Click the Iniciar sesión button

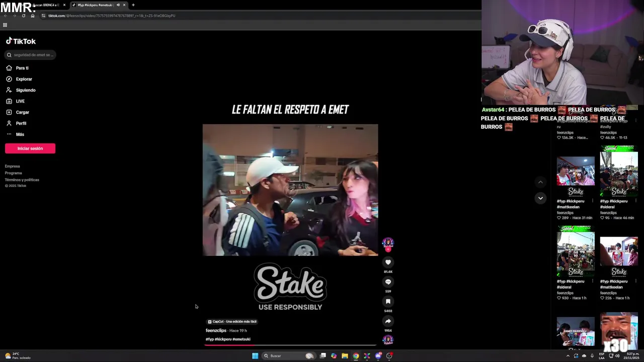tap(30, 148)
